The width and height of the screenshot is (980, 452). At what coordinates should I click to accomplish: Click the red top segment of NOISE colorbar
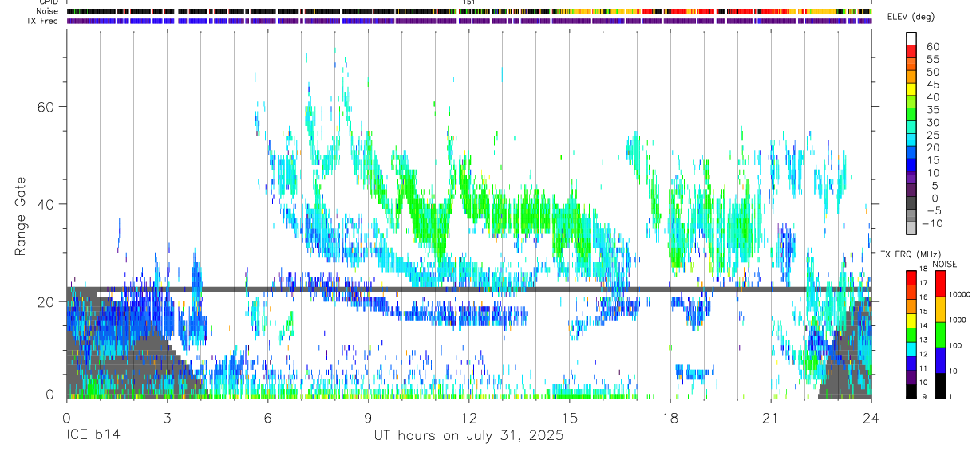941,284
